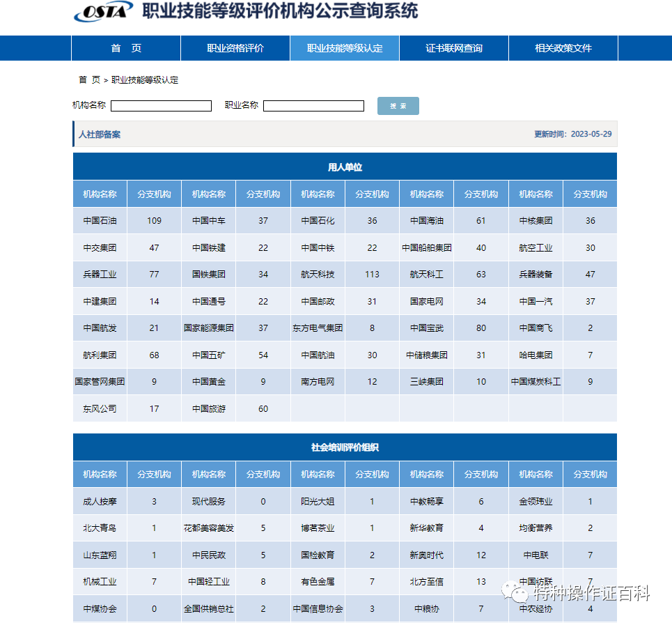Click the 职业技能等级认定 breadcrumb text

[x=145, y=79]
